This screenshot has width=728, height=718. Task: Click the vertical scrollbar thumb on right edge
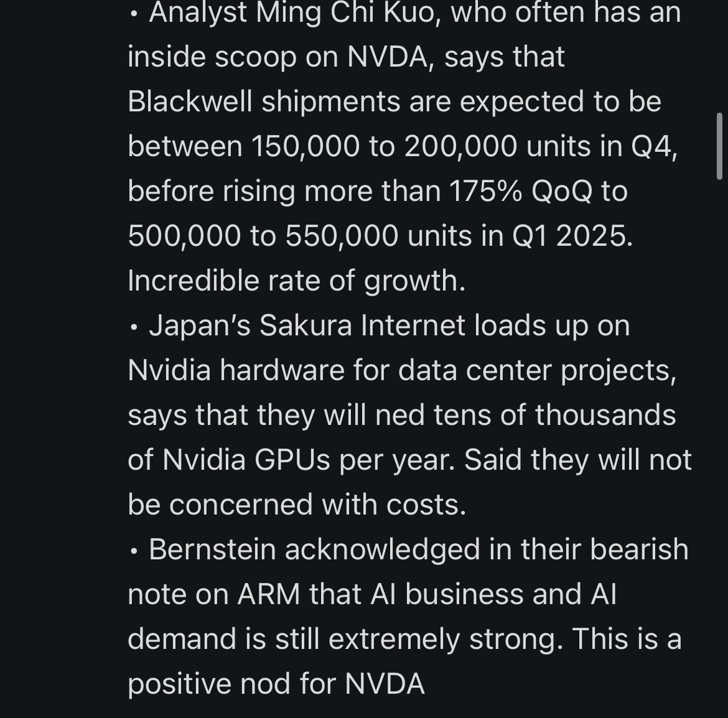click(x=719, y=146)
